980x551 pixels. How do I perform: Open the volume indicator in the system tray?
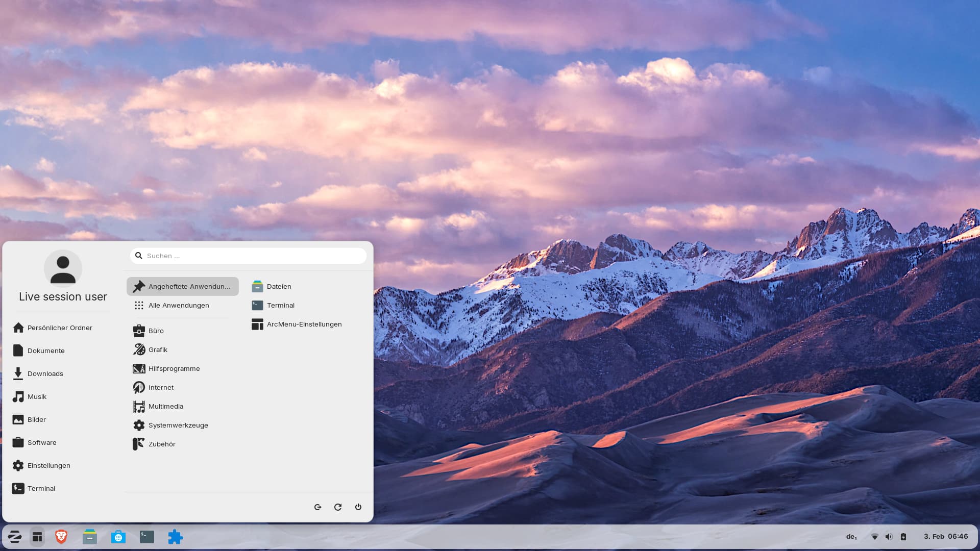pos(889,537)
